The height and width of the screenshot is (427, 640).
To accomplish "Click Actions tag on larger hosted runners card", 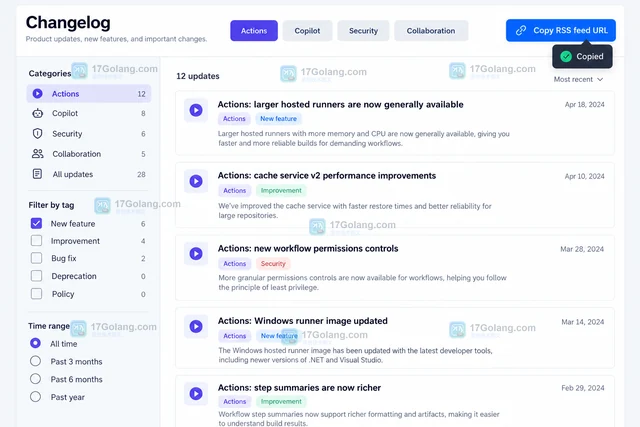I will [x=234, y=119].
